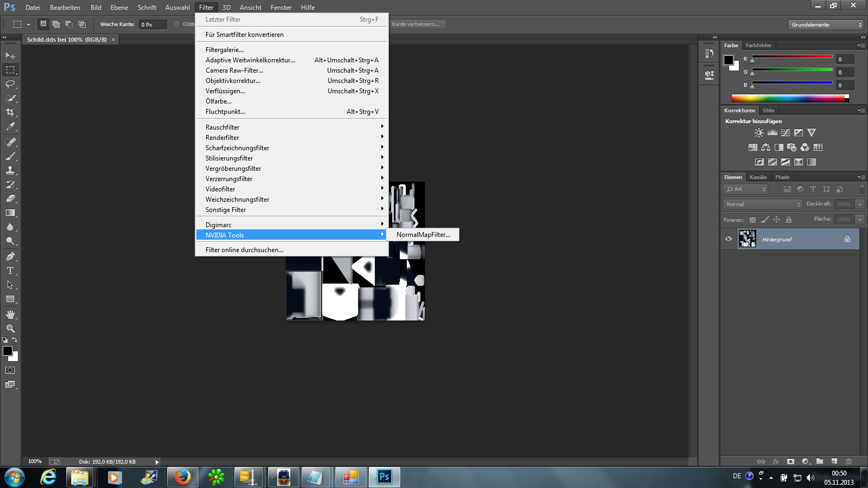This screenshot has width=868, height=488.
Task: Add a Hue/Saturation adjustment
Action: [x=752, y=147]
